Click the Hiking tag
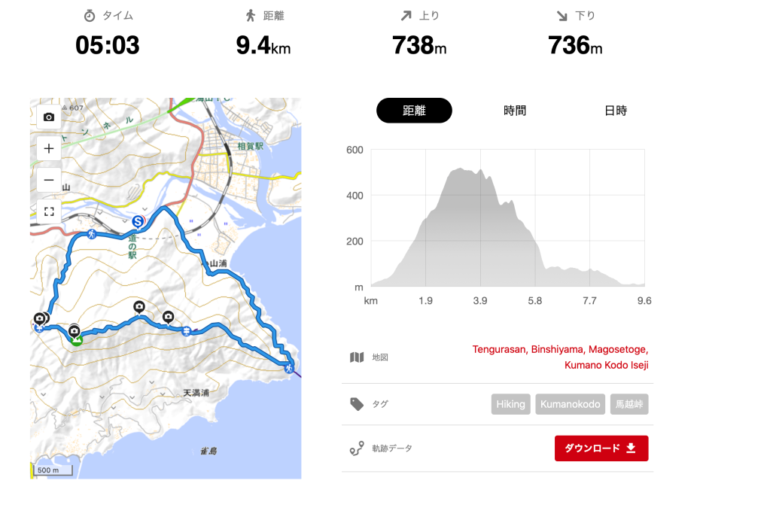The width and height of the screenshot is (770, 532). [510, 404]
